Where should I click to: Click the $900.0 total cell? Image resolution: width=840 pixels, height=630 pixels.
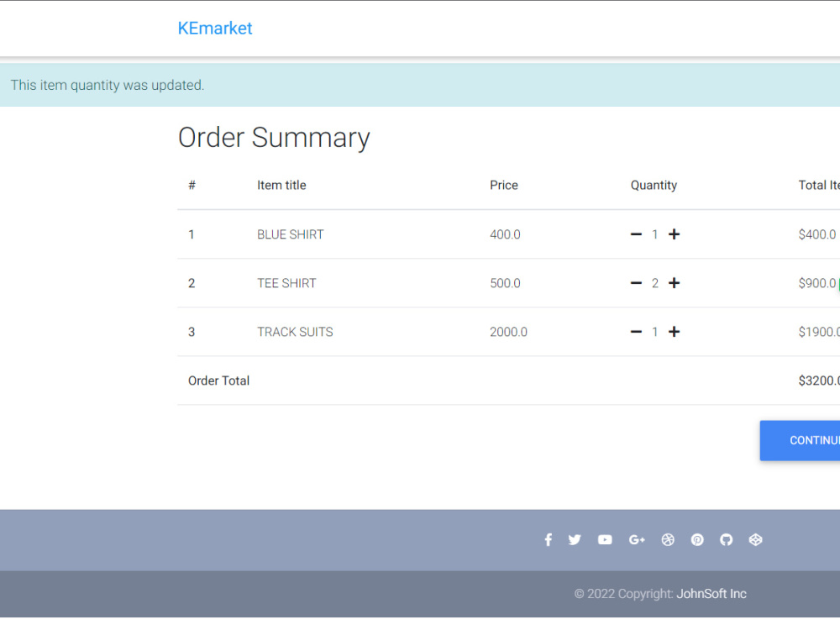click(817, 283)
